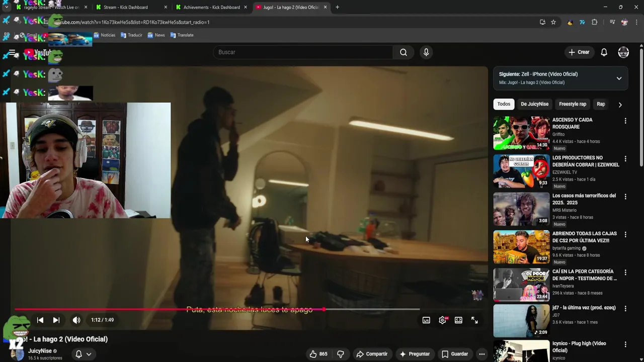Expand the mix playlist panel chevron
644x362 pixels.
click(x=619, y=78)
